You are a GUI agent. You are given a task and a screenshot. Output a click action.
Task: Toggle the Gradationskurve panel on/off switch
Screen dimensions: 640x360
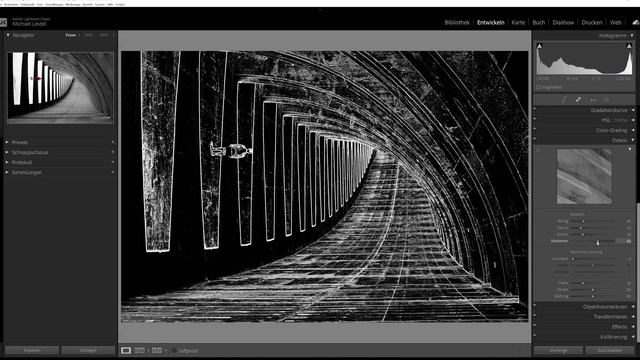(x=535, y=109)
